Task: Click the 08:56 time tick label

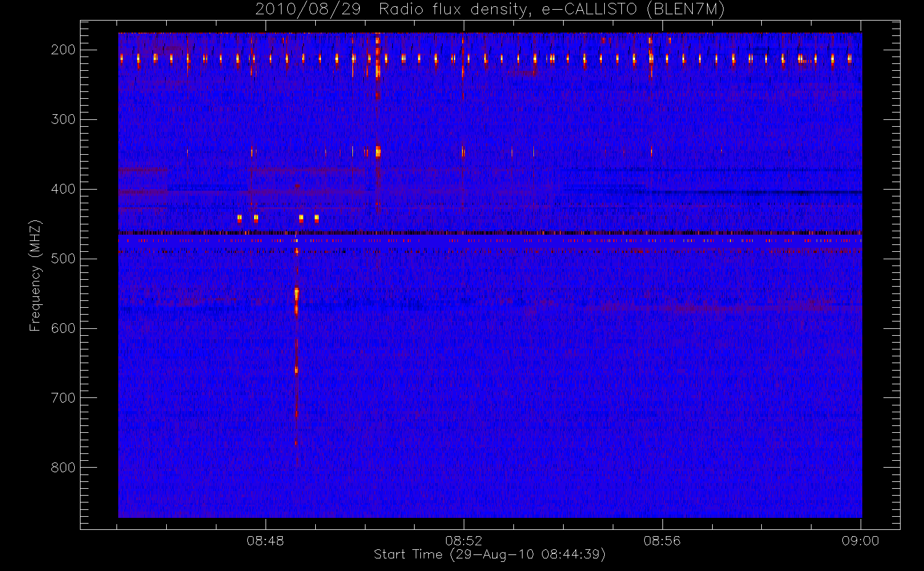Action: 662,541
